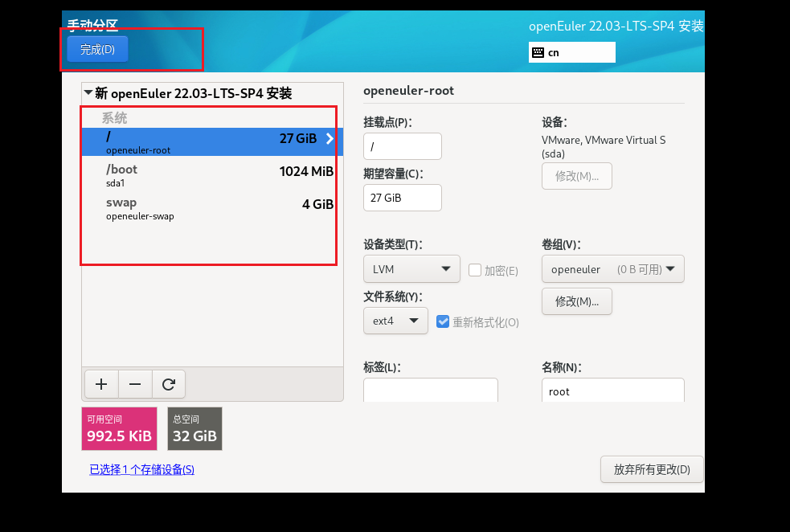Click the VMware, VMware Virtual S (sda) device text
790x532 pixels.
(604, 146)
